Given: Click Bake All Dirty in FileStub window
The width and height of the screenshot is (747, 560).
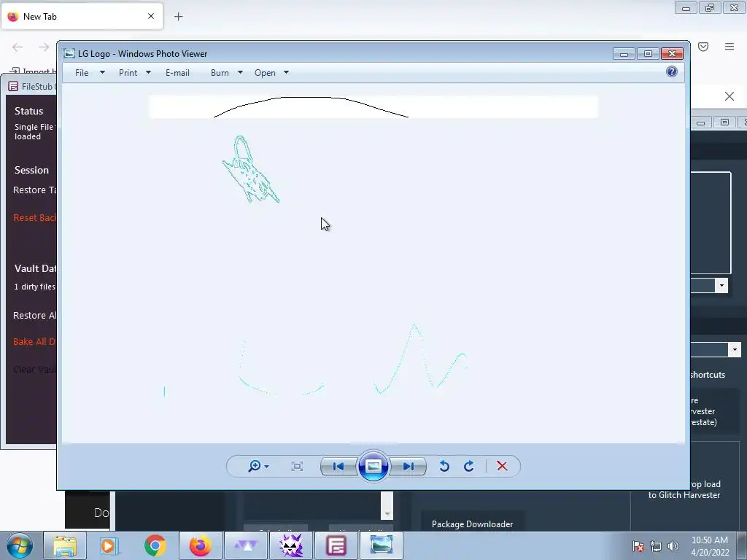Looking at the screenshot, I should pyautogui.click(x=34, y=341).
